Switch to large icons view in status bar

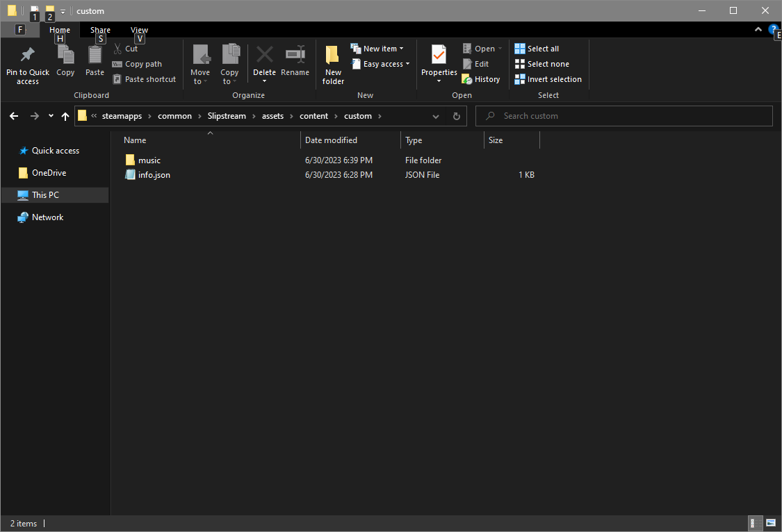(x=770, y=523)
